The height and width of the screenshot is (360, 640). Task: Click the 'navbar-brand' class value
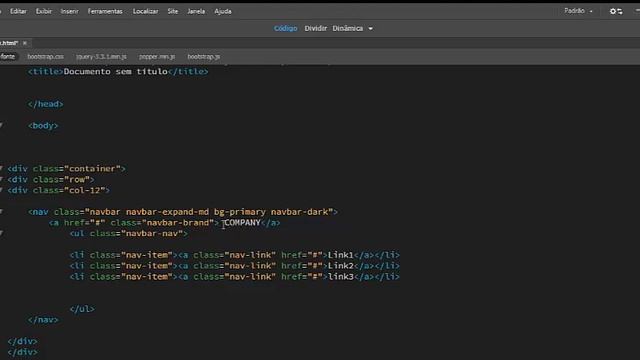click(178, 222)
